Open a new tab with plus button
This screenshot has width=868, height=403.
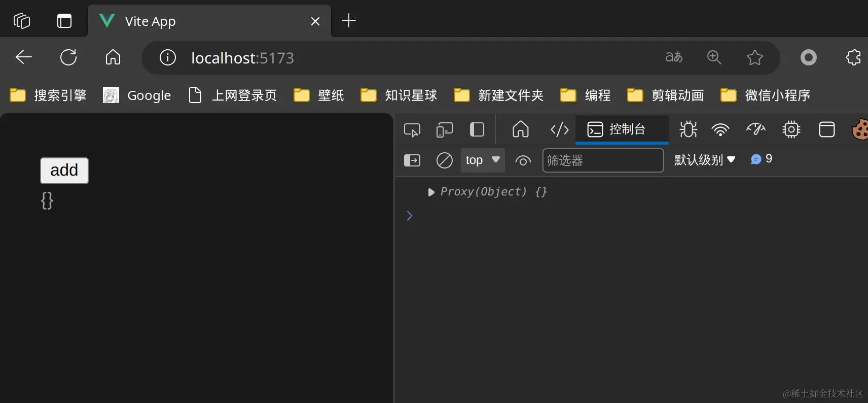click(x=349, y=20)
